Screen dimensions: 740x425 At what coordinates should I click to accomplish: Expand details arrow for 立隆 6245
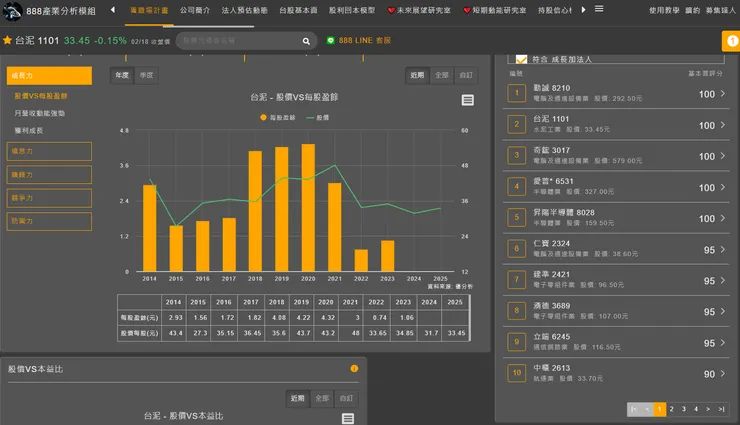[723, 343]
